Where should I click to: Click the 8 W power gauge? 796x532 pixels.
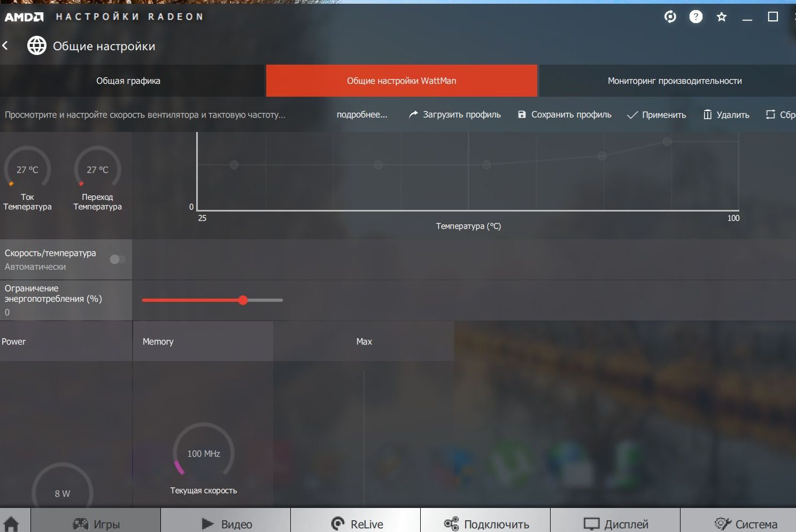(63, 485)
